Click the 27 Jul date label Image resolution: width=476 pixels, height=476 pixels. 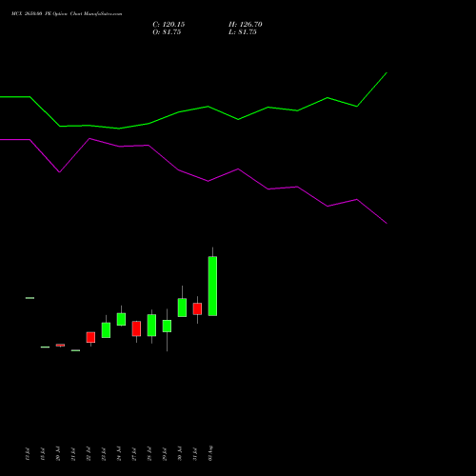click(x=134, y=454)
